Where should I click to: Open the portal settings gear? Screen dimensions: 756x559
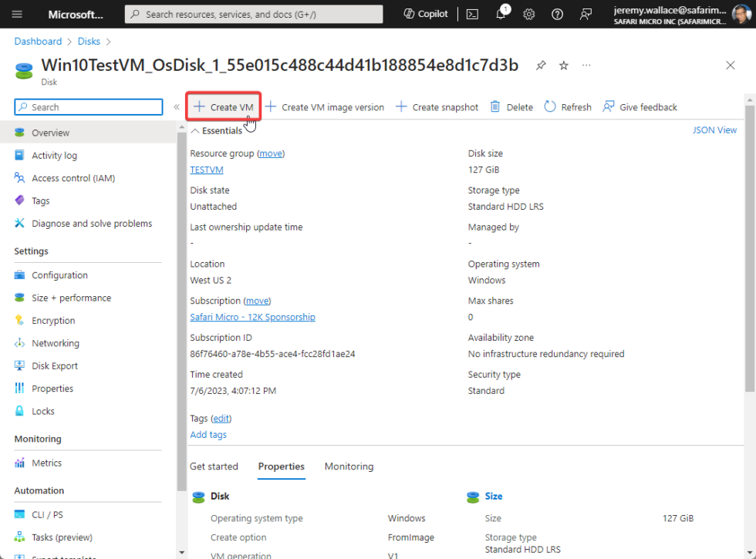pyautogui.click(x=528, y=13)
